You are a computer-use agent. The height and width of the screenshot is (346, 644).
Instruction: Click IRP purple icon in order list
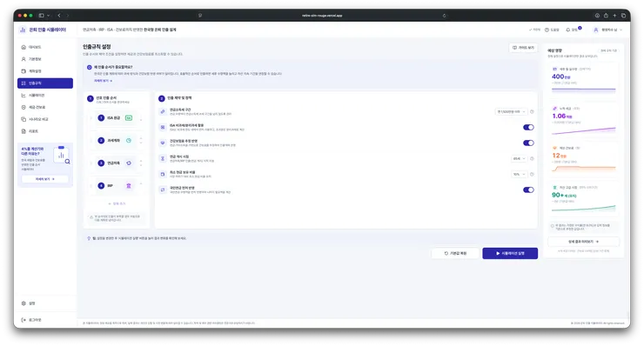pyautogui.click(x=129, y=185)
